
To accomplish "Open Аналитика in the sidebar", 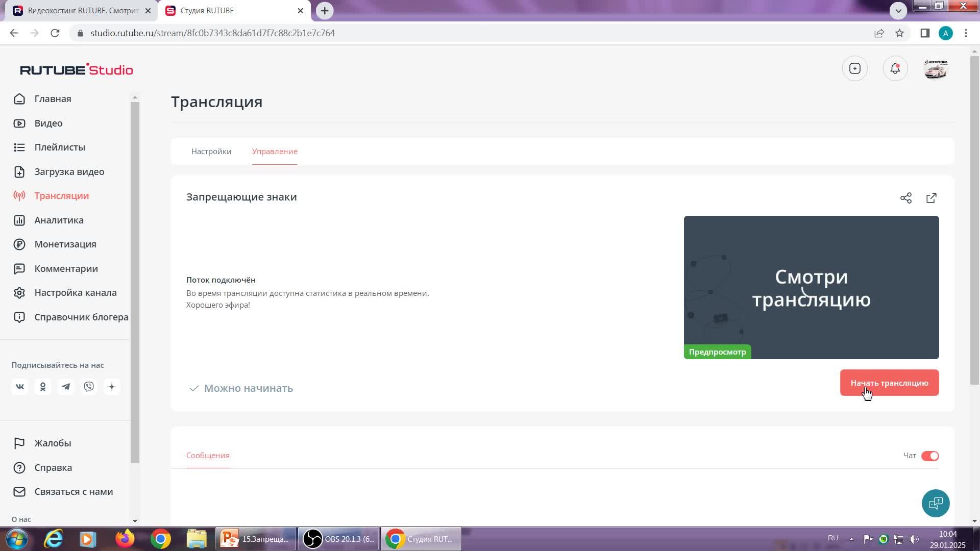I will [x=59, y=220].
